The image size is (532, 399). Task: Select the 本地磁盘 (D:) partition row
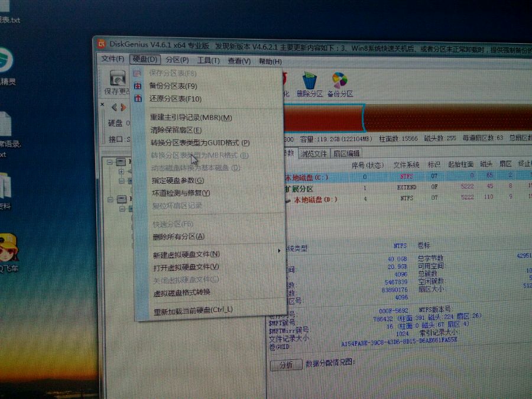407,199
